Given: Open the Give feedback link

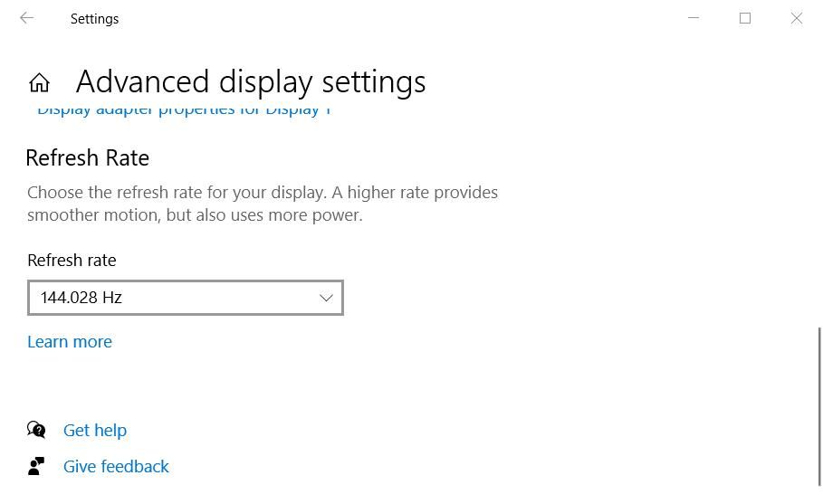Looking at the screenshot, I should coord(116,467).
